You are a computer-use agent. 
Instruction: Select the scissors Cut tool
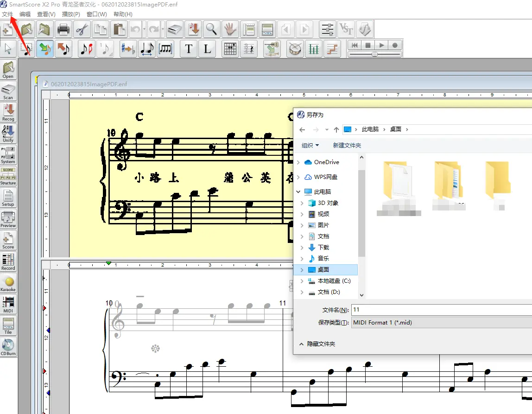point(82,30)
